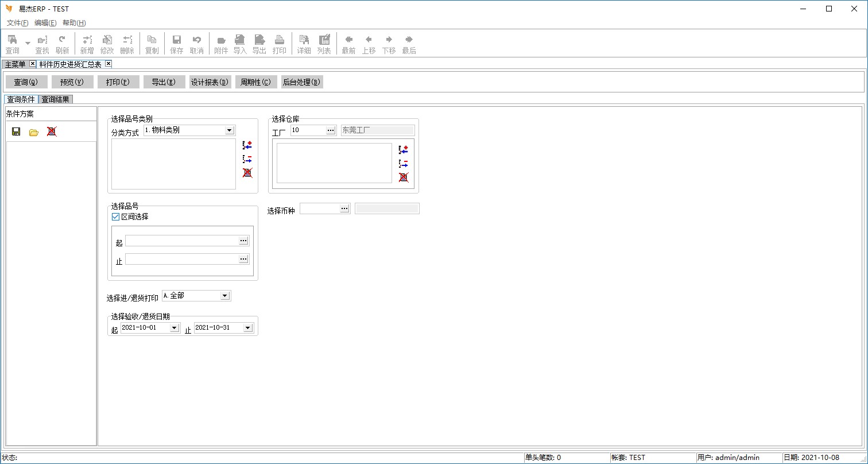868x464 pixels.
Task: Close the 主菜单 tab
Action: tap(32, 64)
